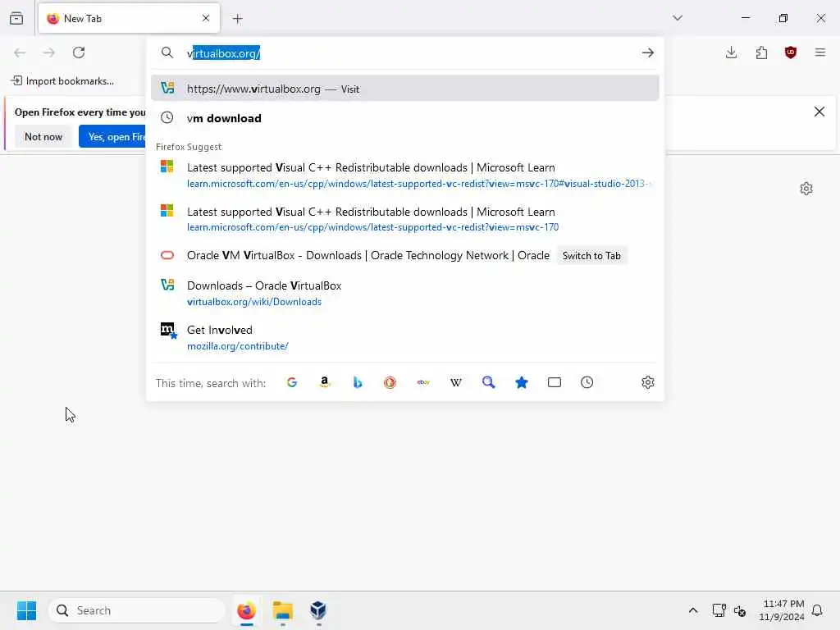Open Firefox from the taskbar
The height and width of the screenshot is (630, 840).
pos(246,610)
